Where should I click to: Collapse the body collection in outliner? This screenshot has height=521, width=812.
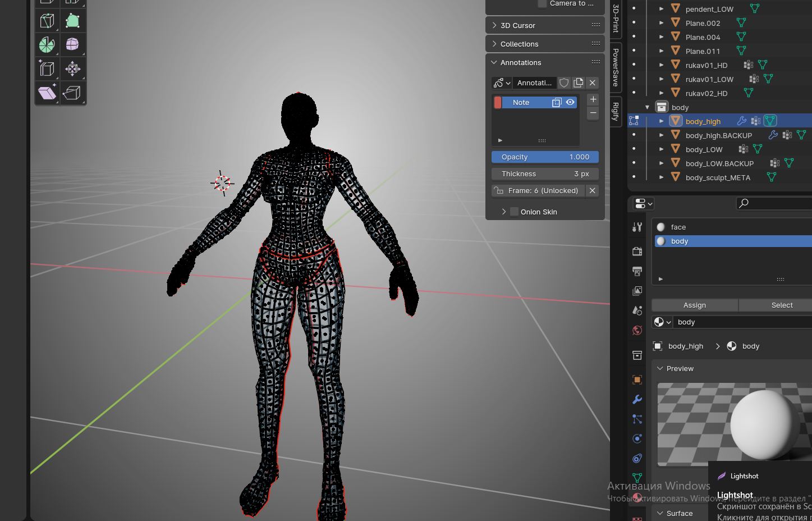pyautogui.click(x=647, y=107)
